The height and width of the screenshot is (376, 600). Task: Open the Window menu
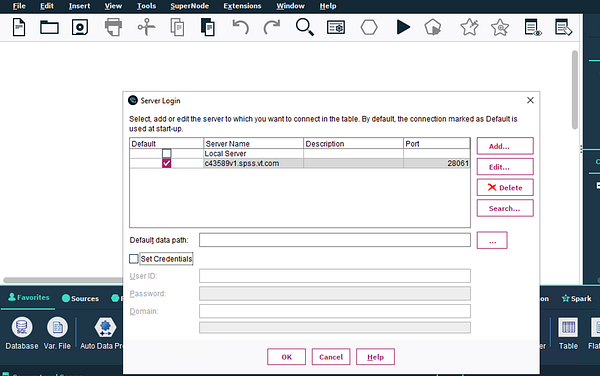[x=290, y=6]
